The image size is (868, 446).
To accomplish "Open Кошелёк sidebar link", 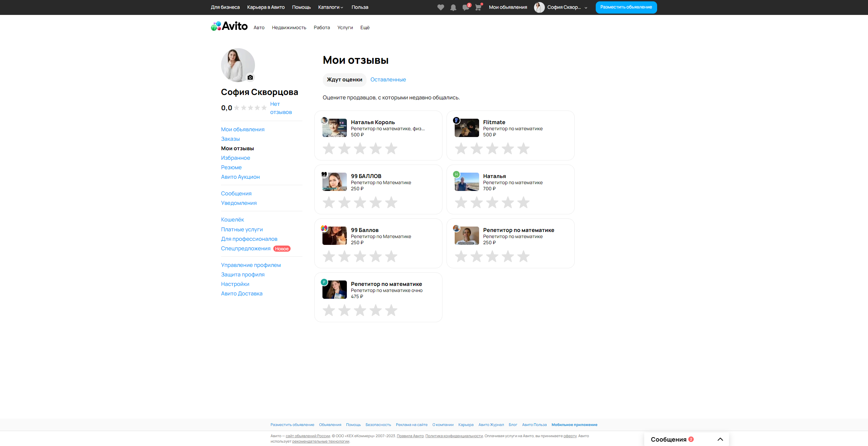I will coord(232,220).
